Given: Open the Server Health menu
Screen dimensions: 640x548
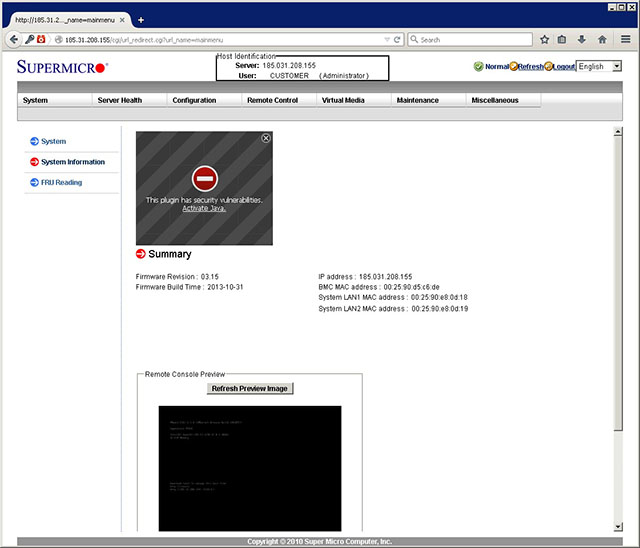Looking at the screenshot, I should click(129, 100).
